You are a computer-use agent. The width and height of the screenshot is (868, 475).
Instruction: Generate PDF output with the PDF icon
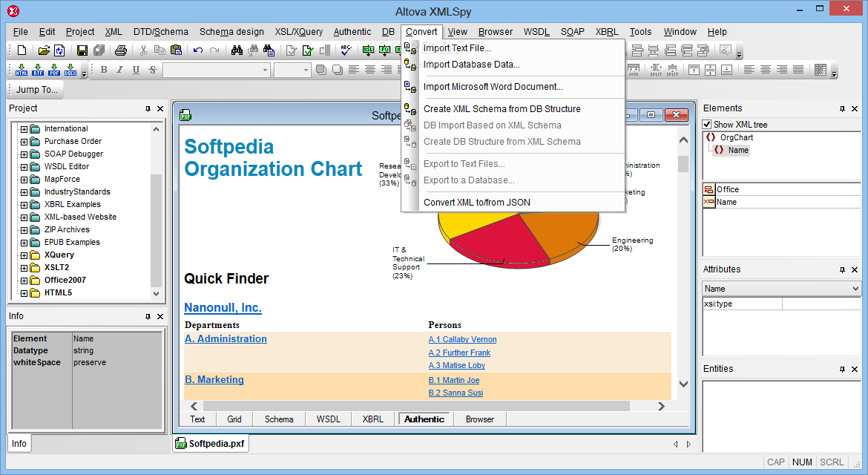54,70
